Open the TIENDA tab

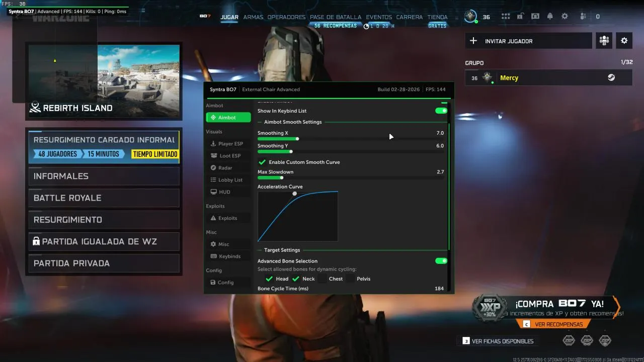click(x=437, y=17)
